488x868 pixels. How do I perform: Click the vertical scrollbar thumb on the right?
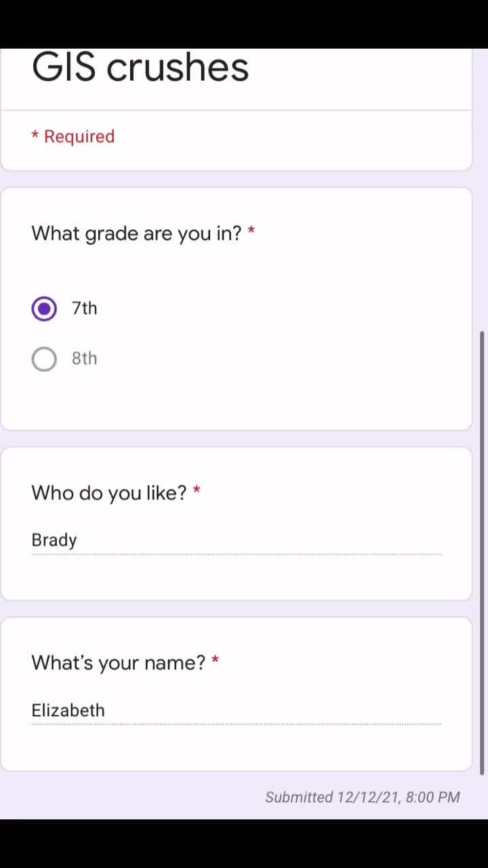coord(483,553)
